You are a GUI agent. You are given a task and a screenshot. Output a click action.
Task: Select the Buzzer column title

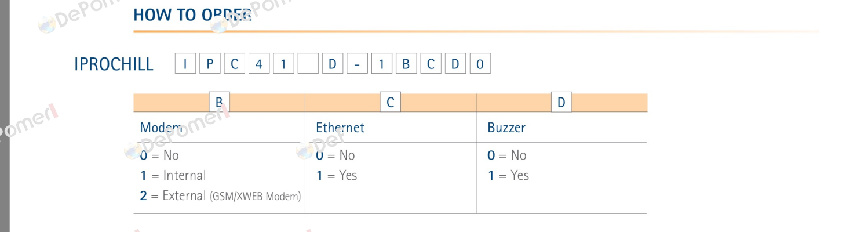click(x=506, y=128)
